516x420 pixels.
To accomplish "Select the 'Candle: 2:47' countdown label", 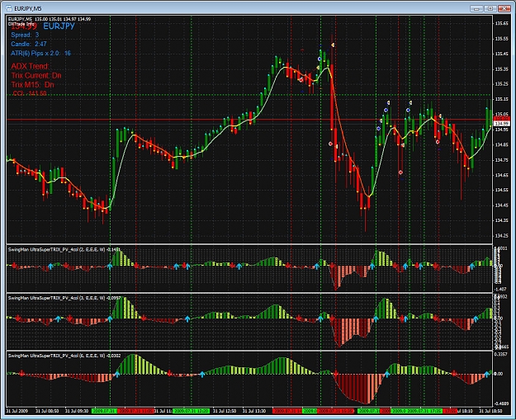I will coord(29,44).
